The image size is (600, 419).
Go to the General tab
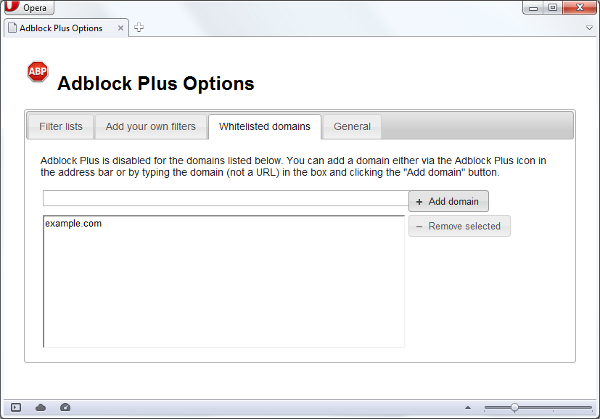[x=352, y=127]
